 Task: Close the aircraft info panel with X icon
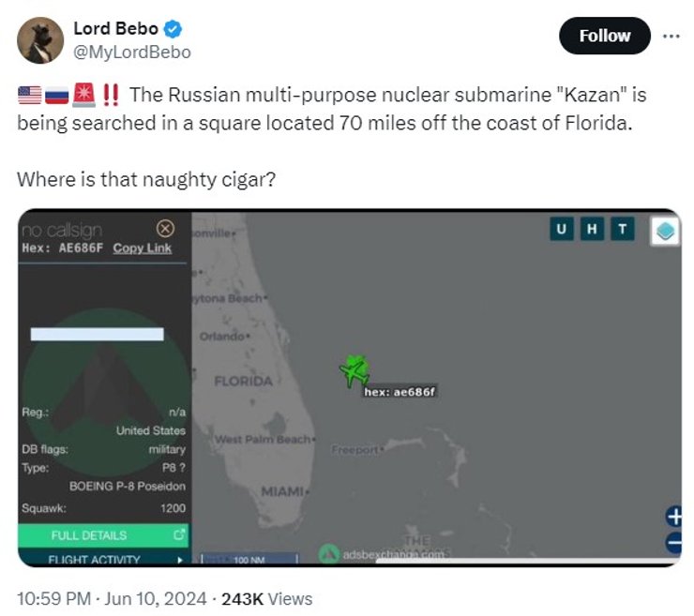[x=165, y=228]
